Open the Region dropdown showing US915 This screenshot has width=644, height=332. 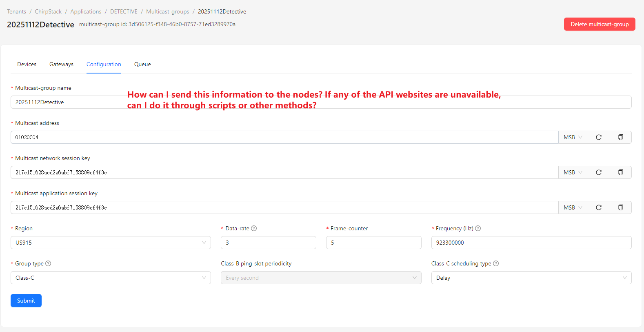111,243
